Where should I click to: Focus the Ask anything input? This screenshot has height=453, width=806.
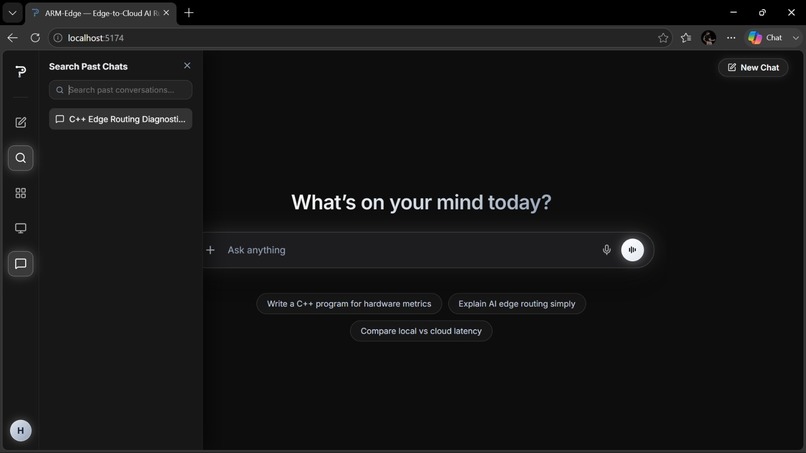coord(410,250)
